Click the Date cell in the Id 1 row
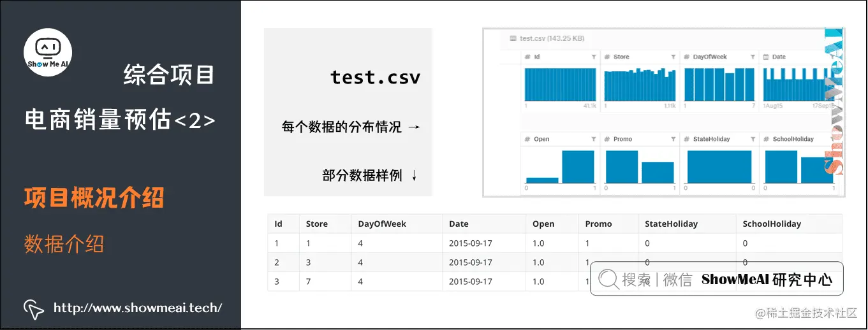The width and height of the screenshot is (868, 330). click(471, 243)
